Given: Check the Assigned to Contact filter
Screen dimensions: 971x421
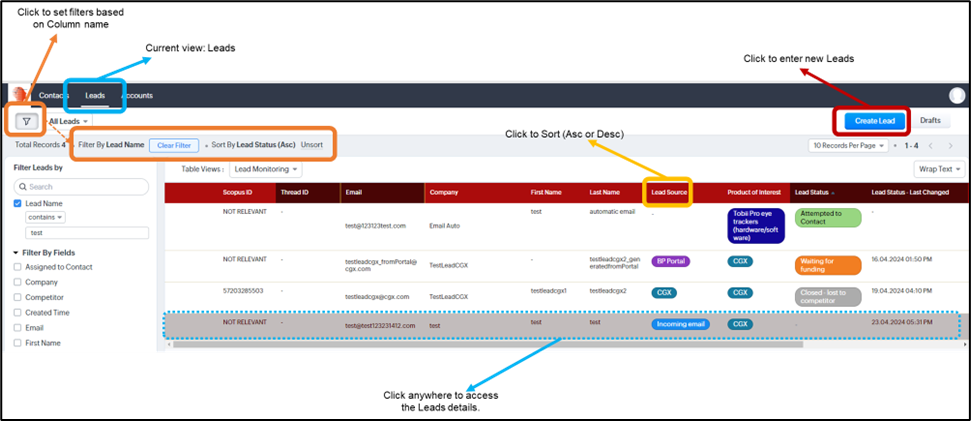Looking at the screenshot, I should (x=17, y=267).
